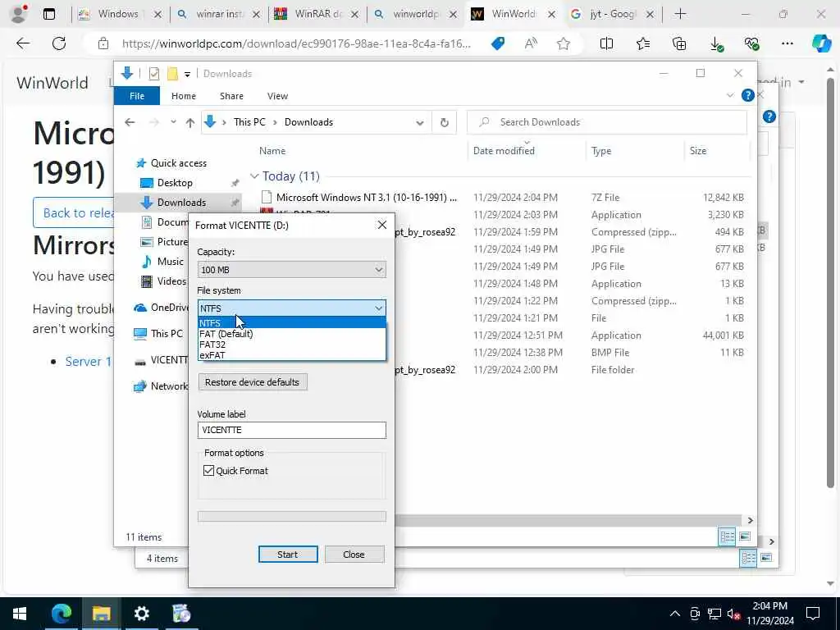Click Explorer up one level arrow
This screenshot has height=630, width=840.
(189, 122)
